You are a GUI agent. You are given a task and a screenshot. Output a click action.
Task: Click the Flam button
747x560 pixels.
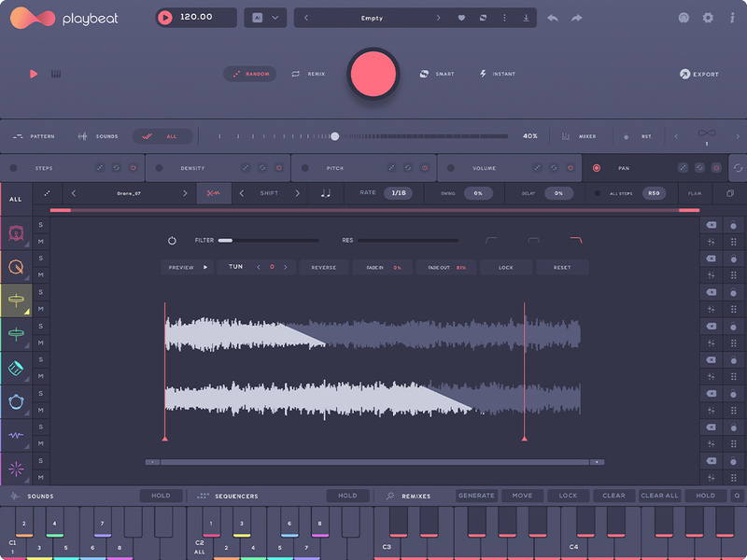click(x=695, y=193)
